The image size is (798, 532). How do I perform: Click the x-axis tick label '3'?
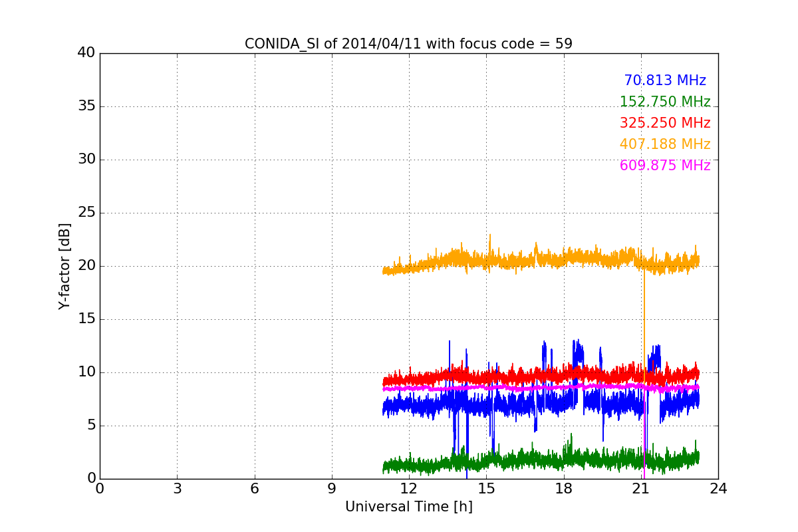coord(177,489)
